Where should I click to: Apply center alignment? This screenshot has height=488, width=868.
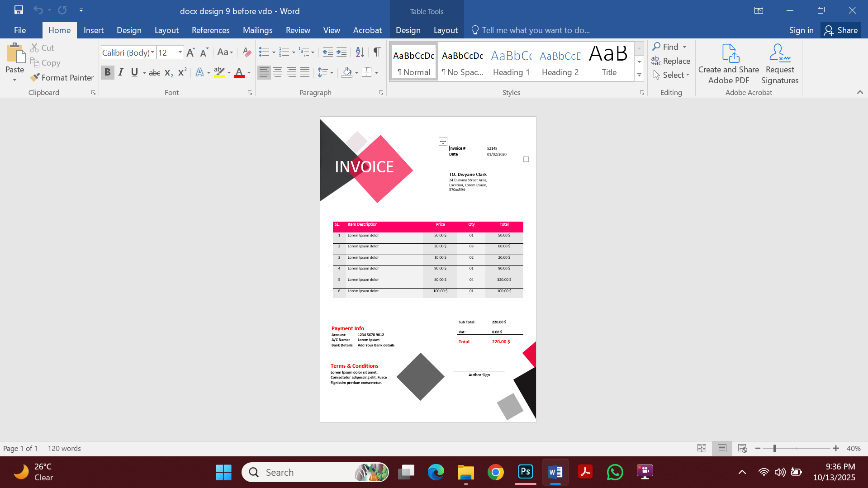coord(277,72)
